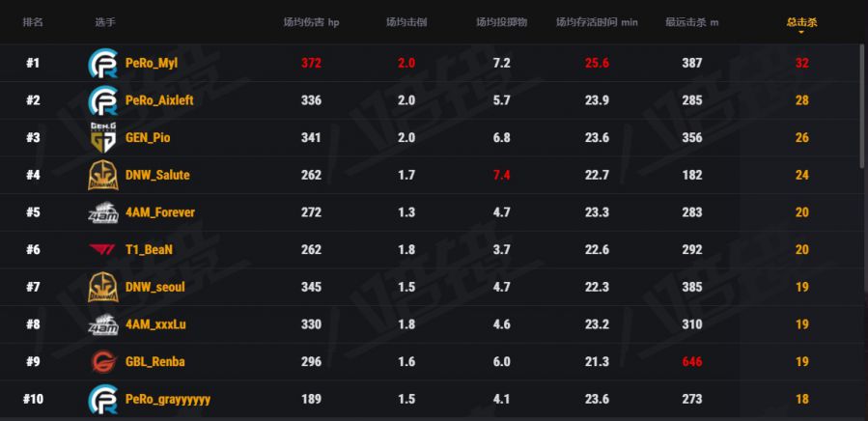Sort by 场均存活时间 min column

(x=597, y=23)
